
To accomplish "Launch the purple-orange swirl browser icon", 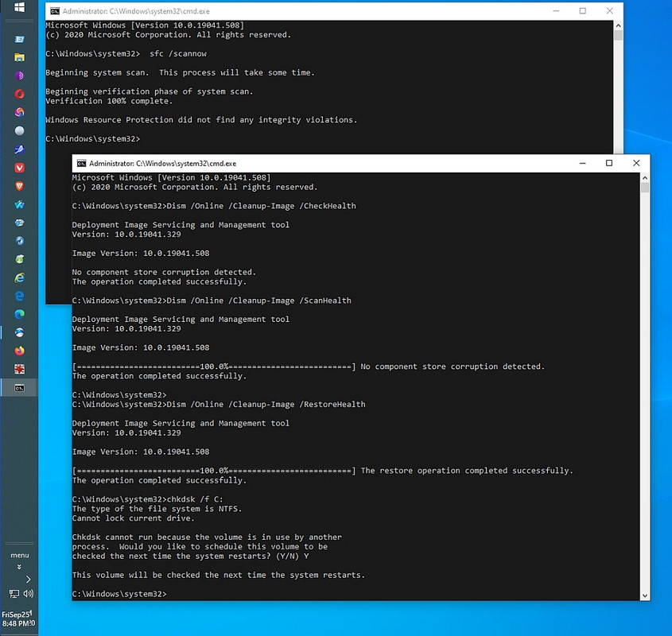I will pyautogui.click(x=19, y=112).
